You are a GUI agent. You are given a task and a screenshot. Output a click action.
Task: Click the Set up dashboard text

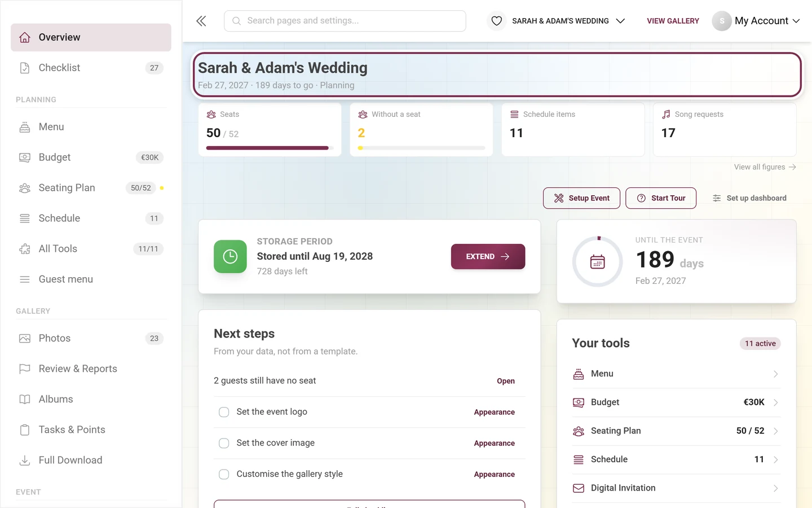(756, 198)
